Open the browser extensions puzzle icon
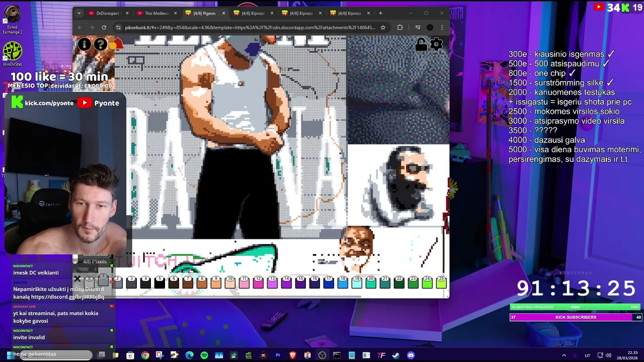The height and width of the screenshot is (362, 644). tap(400, 28)
